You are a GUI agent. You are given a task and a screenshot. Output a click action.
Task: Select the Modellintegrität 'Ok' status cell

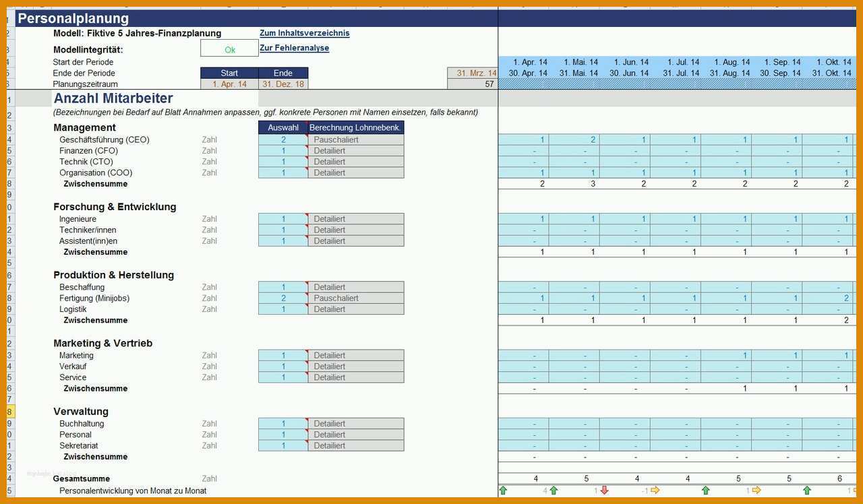229,49
